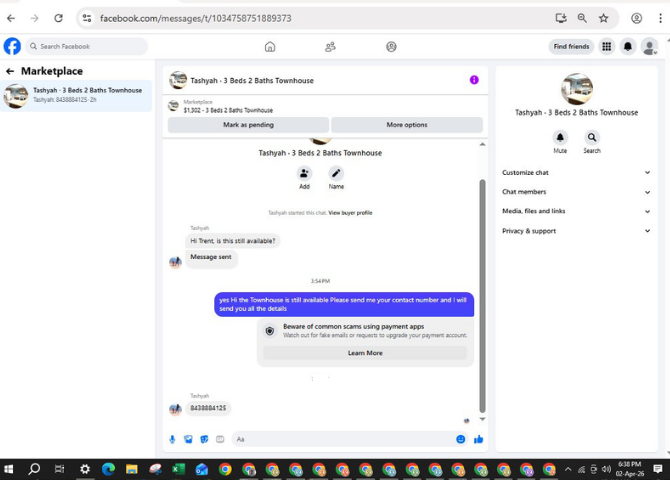Open the View buyer profile link
The height and width of the screenshot is (480, 670).
click(x=350, y=213)
